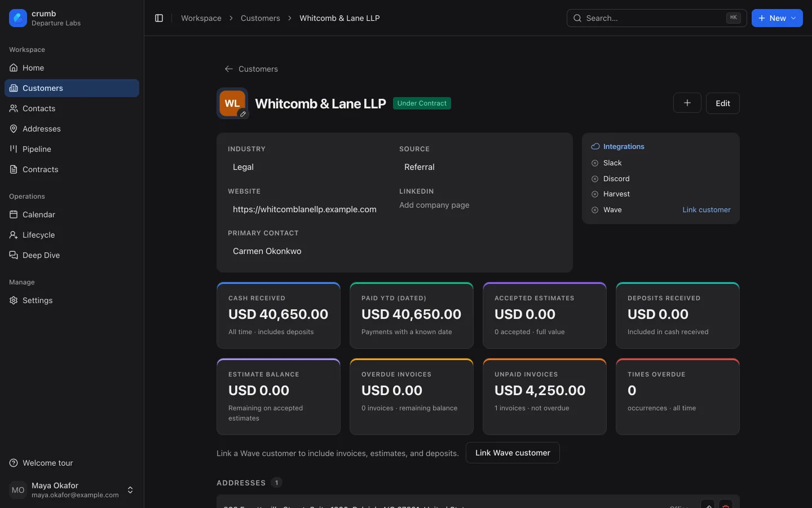Click the Discord integration row
This screenshot has height=508, width=812.
point(661,179)
